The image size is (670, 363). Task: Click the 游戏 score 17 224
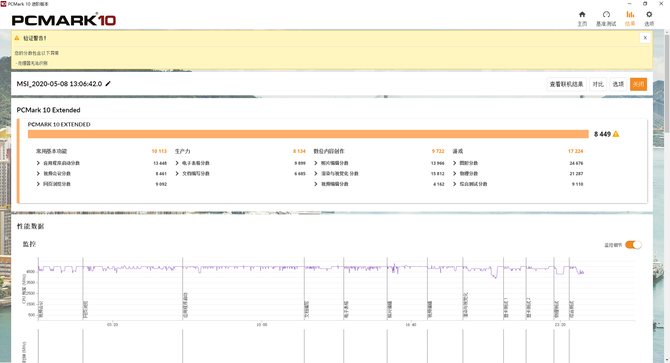pos(576,151)
